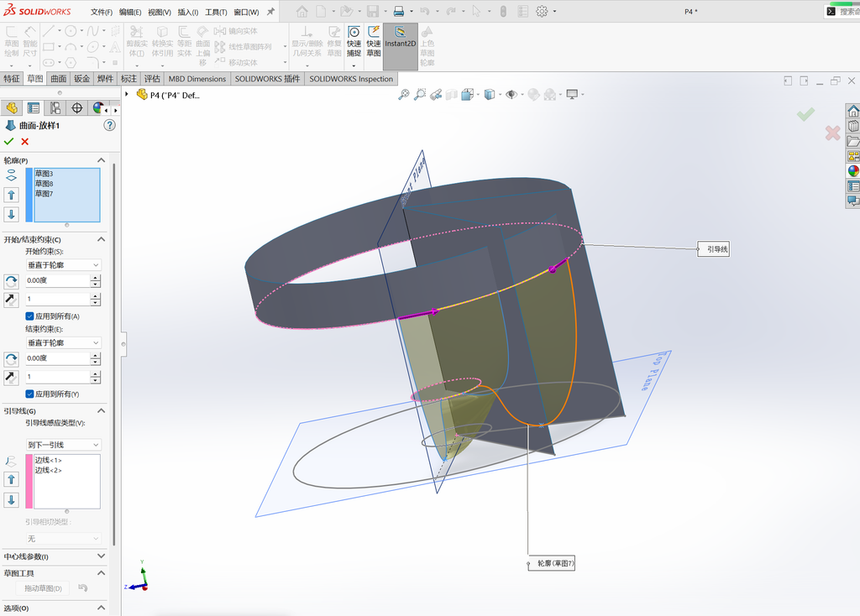The height and width of the screenshot is (616, 860).
Task: Move guide curve down with the arrow button
Action: pyautogui.click(x=12, y=500)
